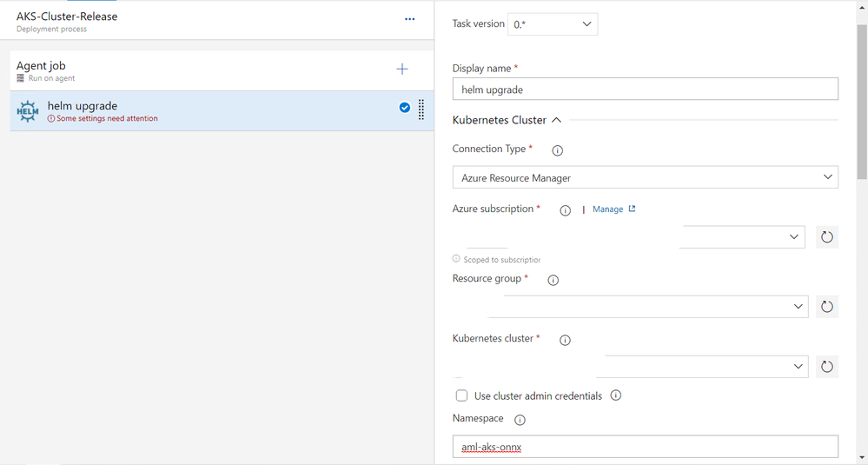Open the Resource group dropdown

(631, 307)
